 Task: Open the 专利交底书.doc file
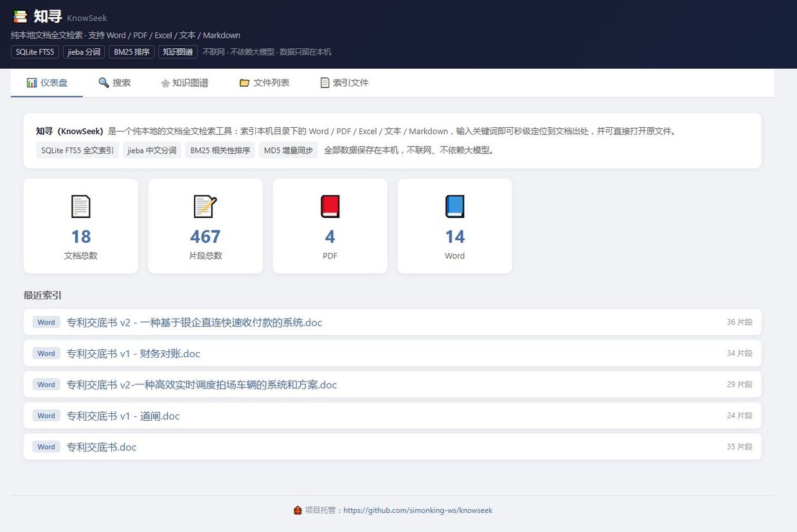[102, 447]
